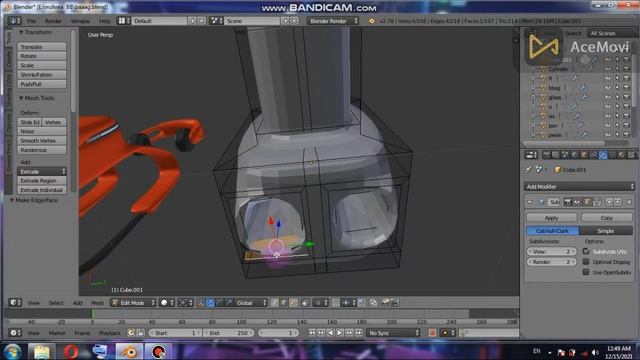The width and height of the screenshot is (640, 360).
Task: Adjust the Render subdivisions slider field
Action: 551,262
